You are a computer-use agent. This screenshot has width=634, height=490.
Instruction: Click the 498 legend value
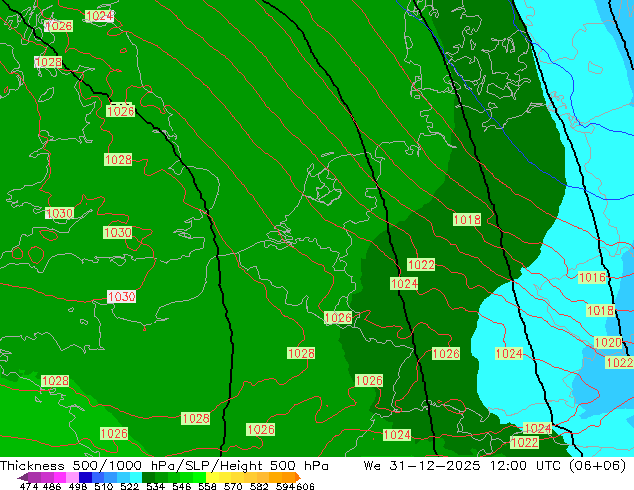pos(78,486)
